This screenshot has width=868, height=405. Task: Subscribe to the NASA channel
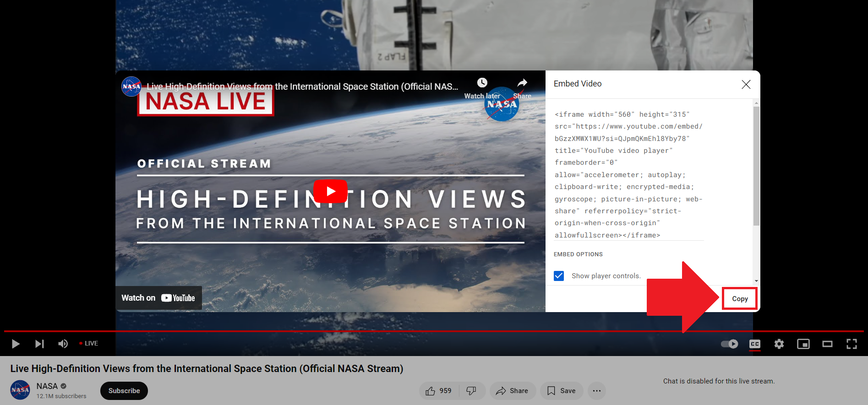124,391
